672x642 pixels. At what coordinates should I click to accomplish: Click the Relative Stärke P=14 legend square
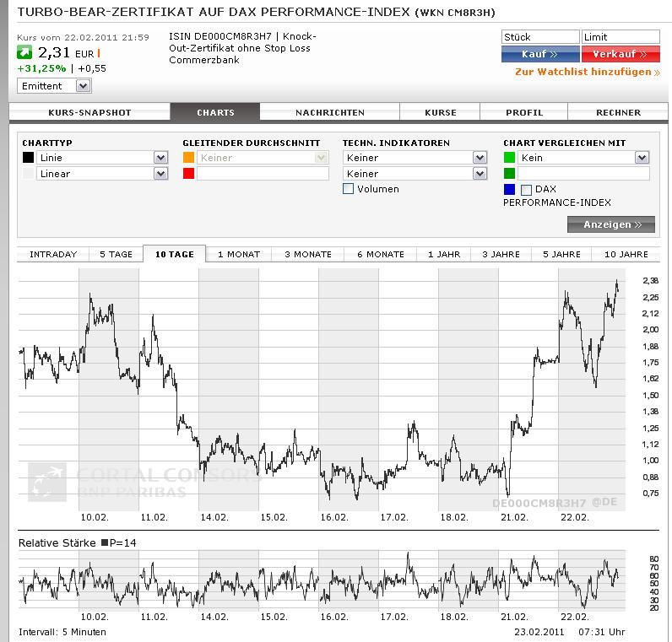point(105,542)
